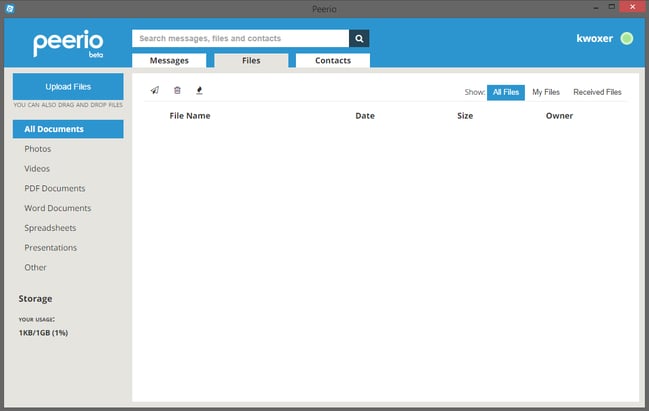Screen dimensions: 649x411
Task: Maximize the Peerio window
Action: click(x=611, y=7)
